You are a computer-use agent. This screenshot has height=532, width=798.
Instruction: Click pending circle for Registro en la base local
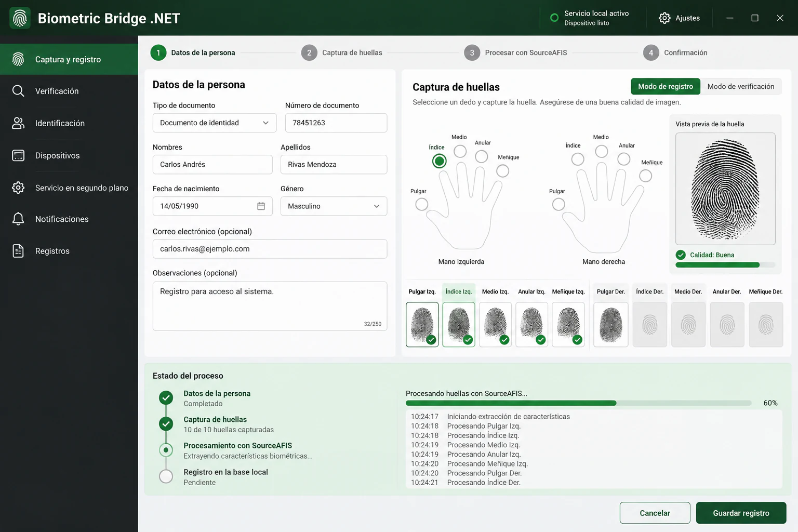(166, 476)
